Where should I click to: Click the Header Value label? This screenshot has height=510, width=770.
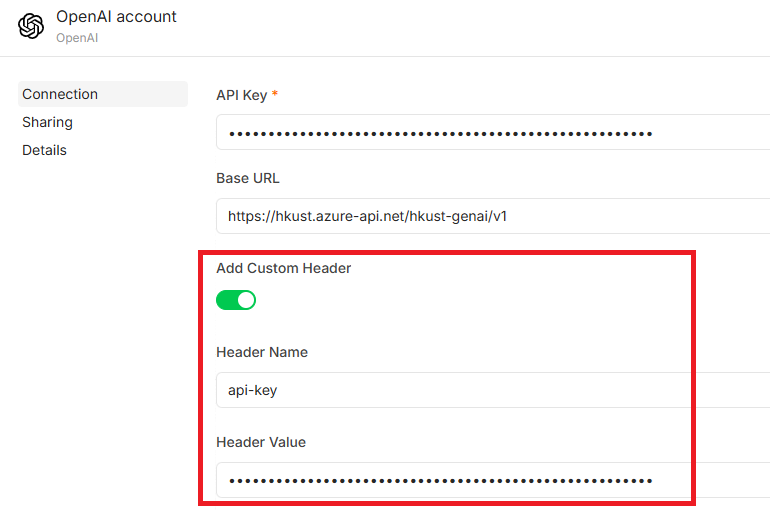point(261,442)
